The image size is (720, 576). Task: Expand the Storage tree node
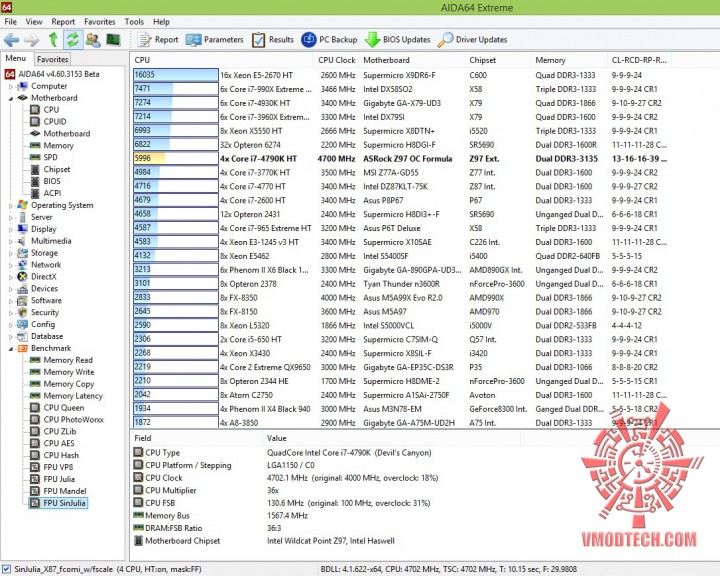11,253
